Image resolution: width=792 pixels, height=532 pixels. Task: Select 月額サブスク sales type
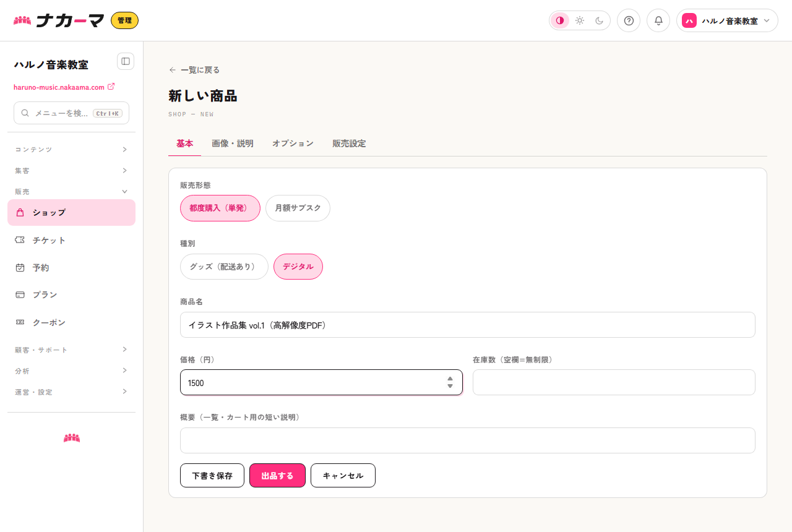298,208
